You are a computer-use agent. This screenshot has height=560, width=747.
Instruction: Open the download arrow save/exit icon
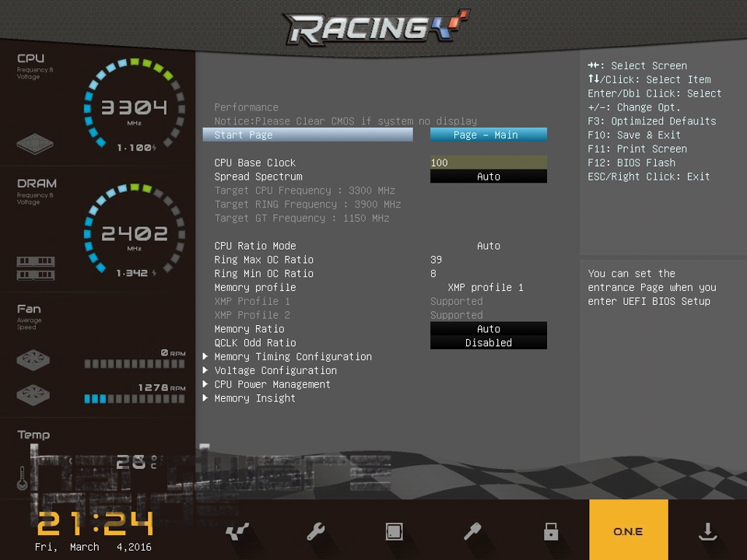707,531
